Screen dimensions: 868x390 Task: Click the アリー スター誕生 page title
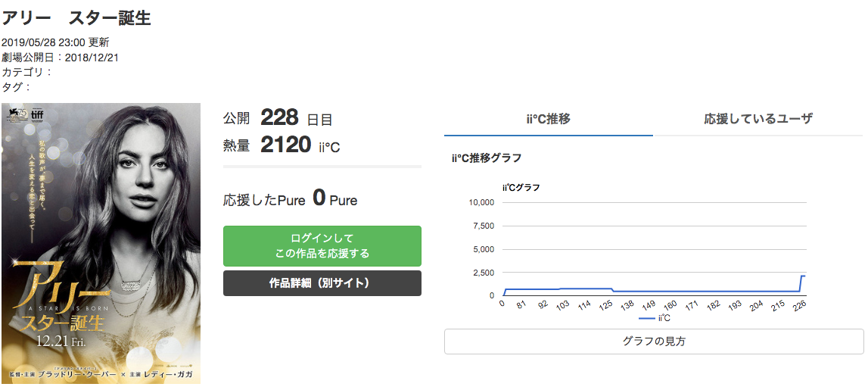click(76, 17)
